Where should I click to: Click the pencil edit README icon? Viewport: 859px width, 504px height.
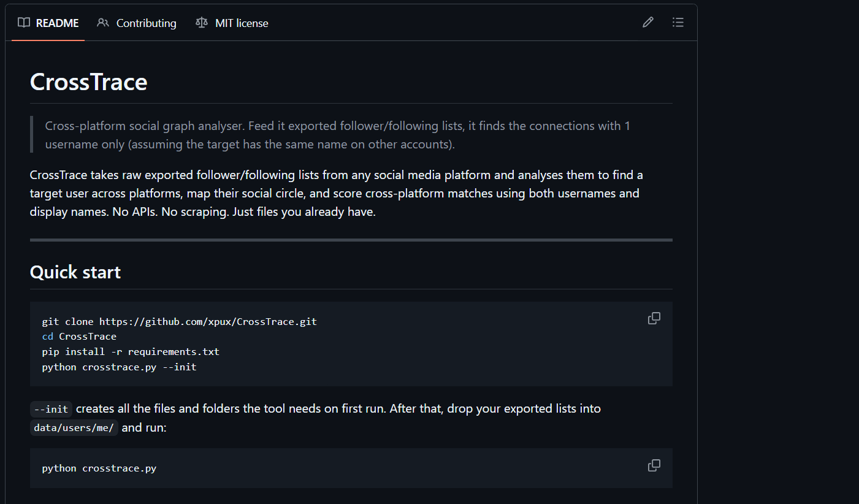(x=648, y=23)
